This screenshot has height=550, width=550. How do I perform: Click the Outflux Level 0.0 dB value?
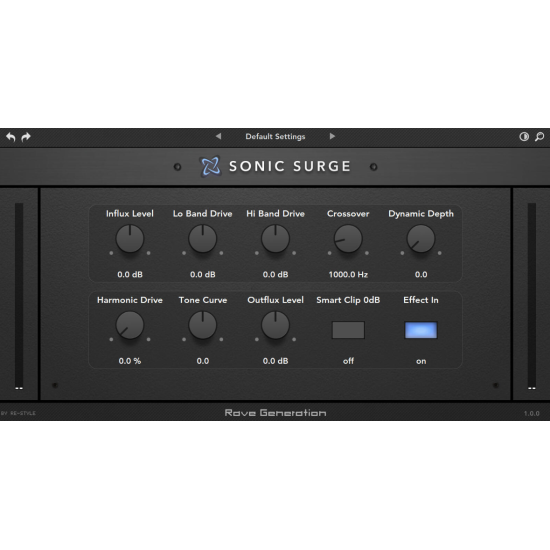(x=275, y=361)
